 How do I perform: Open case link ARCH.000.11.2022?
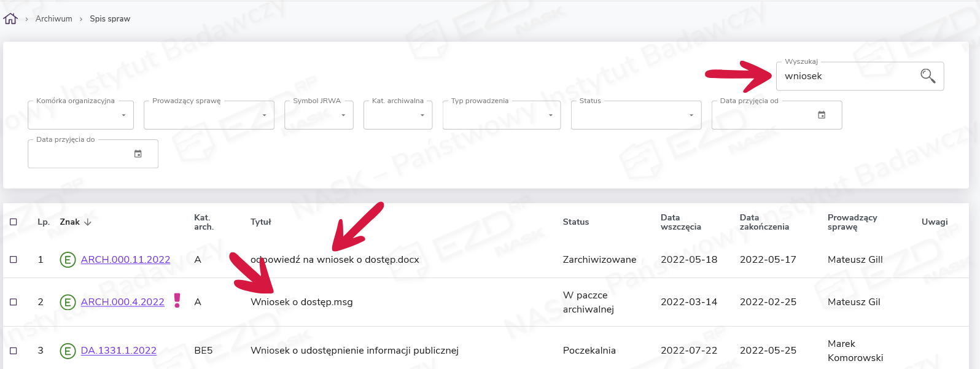[125, 260]
